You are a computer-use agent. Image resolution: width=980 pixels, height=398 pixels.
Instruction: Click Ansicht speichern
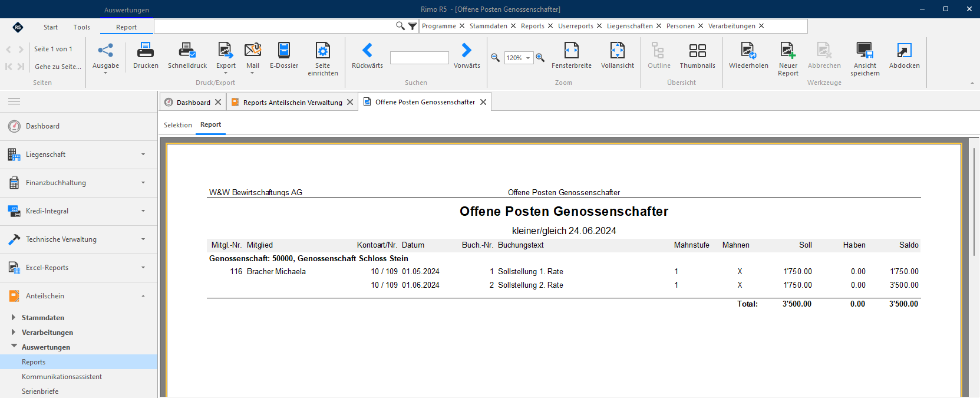864,59
